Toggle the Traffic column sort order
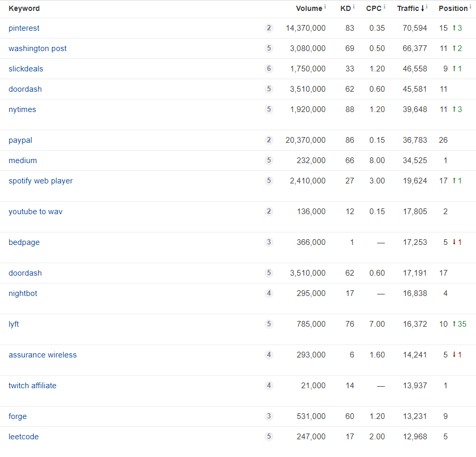476x457 pixels. (411, 8)
